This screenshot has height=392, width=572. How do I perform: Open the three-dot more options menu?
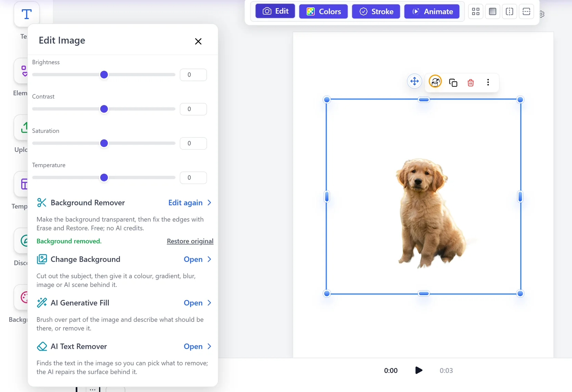click(488, 82)
